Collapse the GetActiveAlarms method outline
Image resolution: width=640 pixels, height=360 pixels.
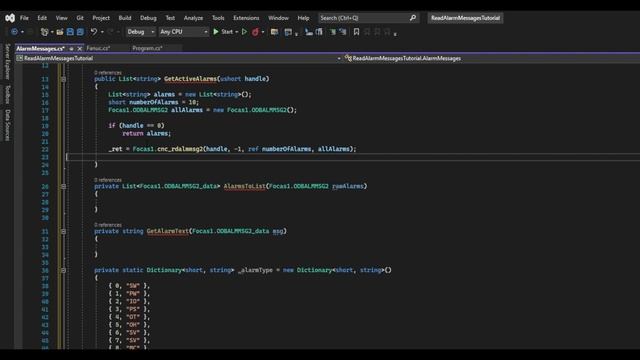[x=63, y=79]
